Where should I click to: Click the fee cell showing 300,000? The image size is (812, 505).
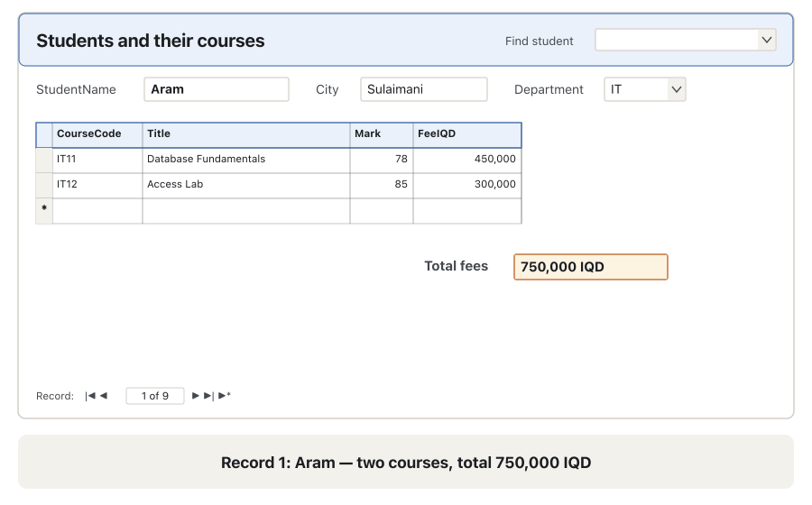pyautogui.click(x=467, y=186)
